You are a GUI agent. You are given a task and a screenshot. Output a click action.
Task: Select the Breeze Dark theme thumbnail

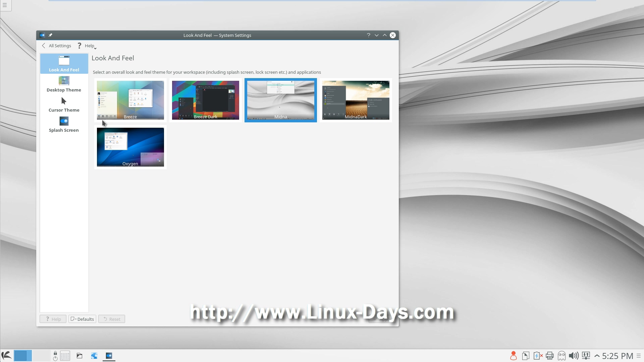tap(205, 100)
